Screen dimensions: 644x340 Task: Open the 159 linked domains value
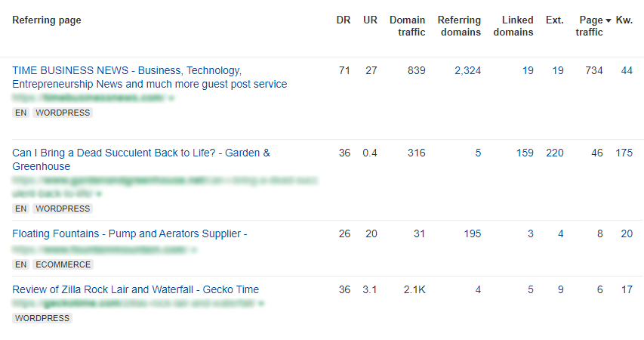[525, 153]
